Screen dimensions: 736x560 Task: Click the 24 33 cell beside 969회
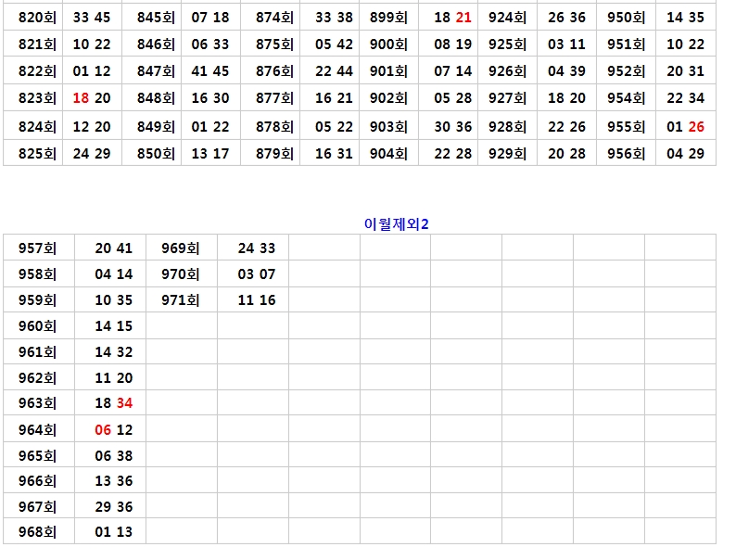point(256,248)
